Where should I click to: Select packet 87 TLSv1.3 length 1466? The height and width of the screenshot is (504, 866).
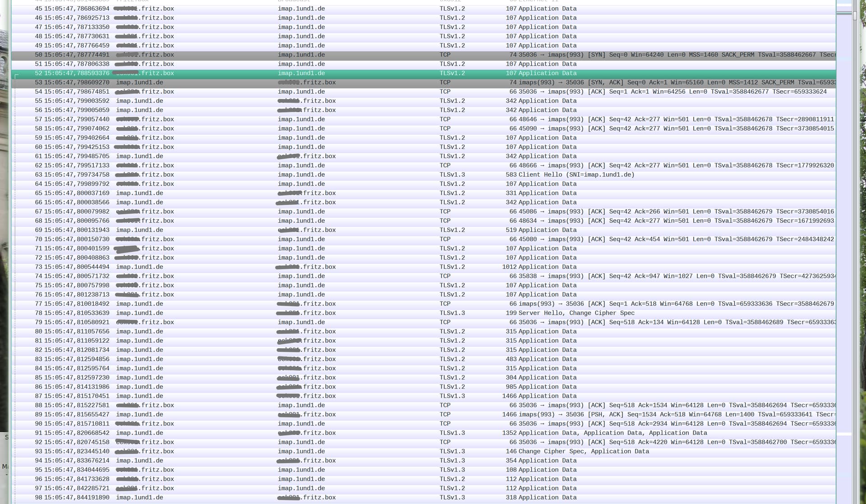click(424, 396)
